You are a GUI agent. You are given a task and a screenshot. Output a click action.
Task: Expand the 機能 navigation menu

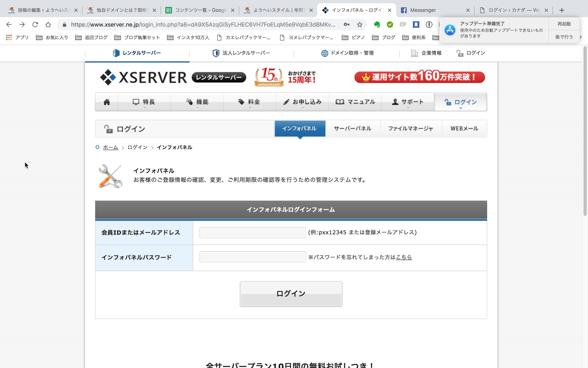click(197, 102)
